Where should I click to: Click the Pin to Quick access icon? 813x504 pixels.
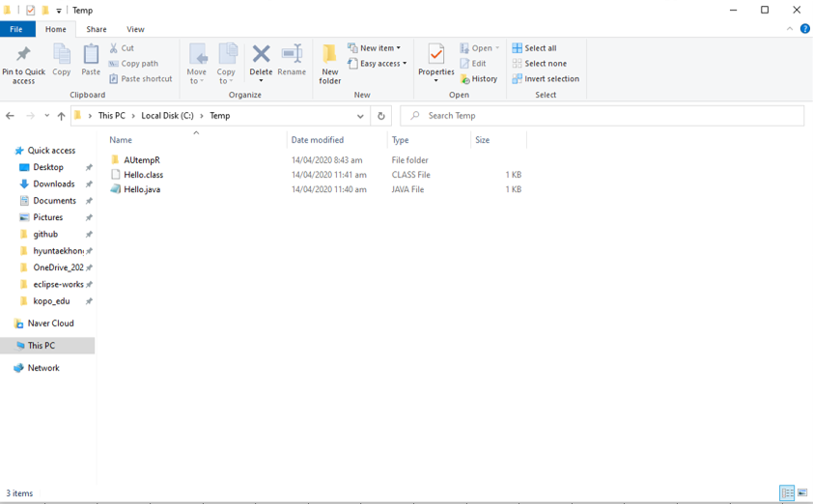tap(23, 64)
